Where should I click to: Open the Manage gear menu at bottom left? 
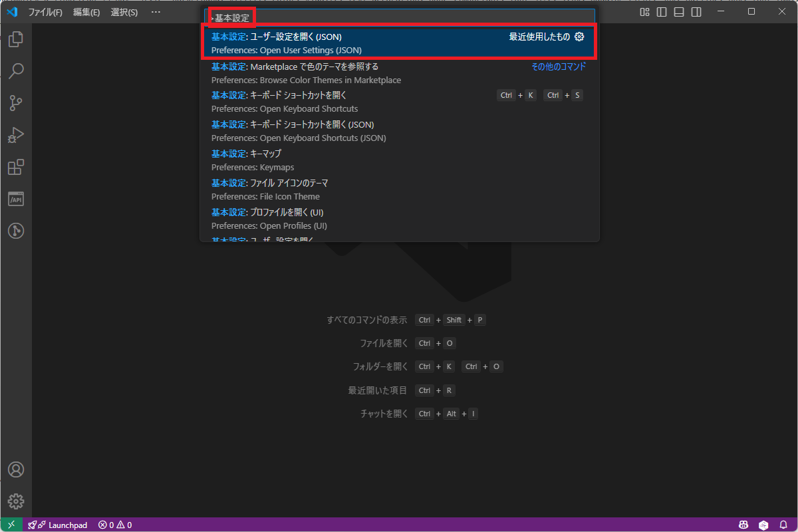pyautogui.click(x=15, y=501)
